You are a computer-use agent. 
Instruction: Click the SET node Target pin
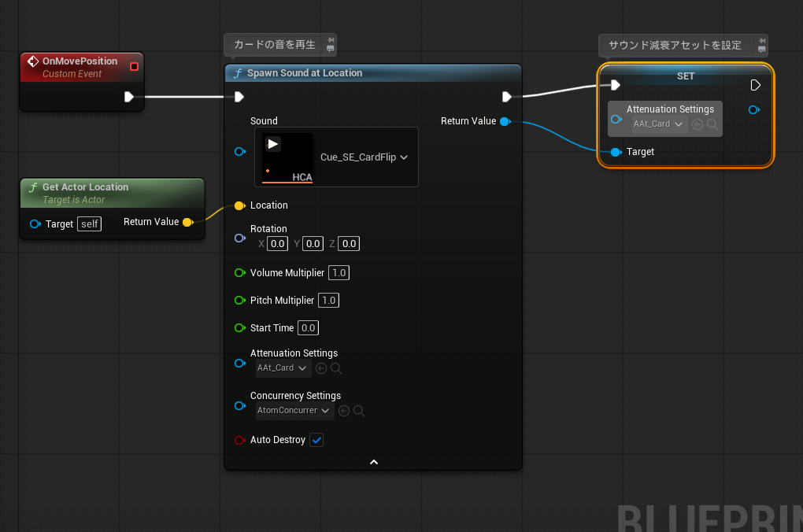pos(616,152)
